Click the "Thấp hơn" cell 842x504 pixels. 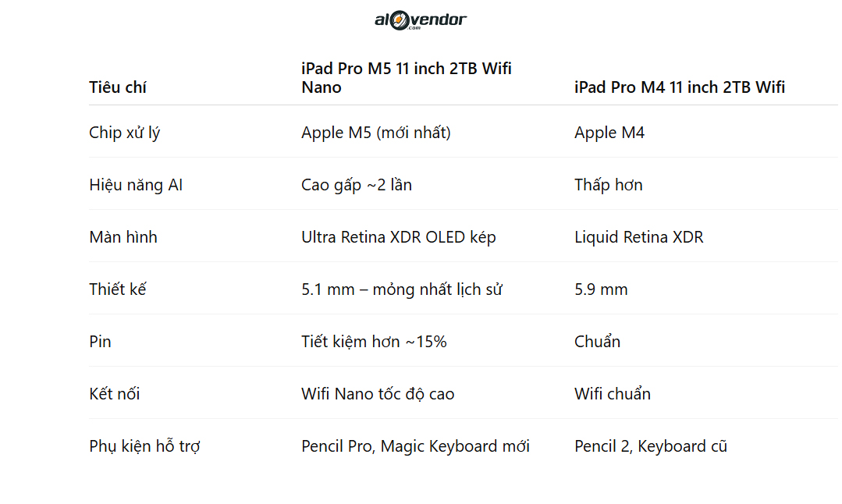tap(609, 185)
